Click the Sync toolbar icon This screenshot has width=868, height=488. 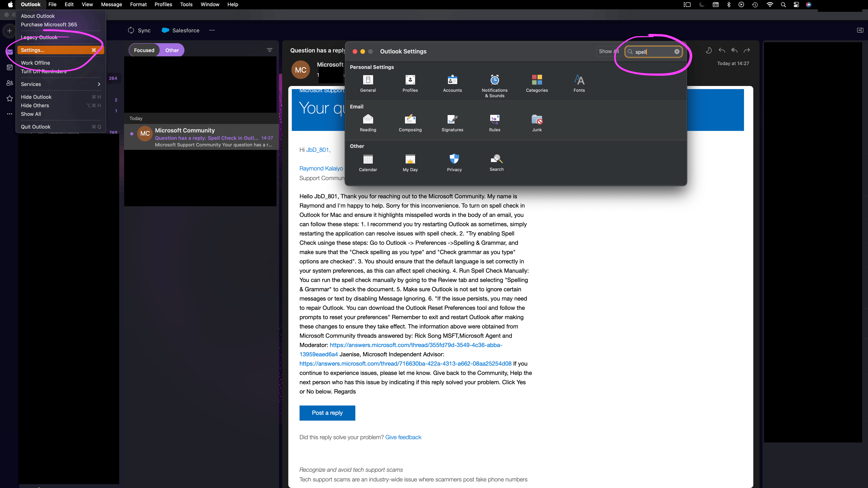coord(131,30)
